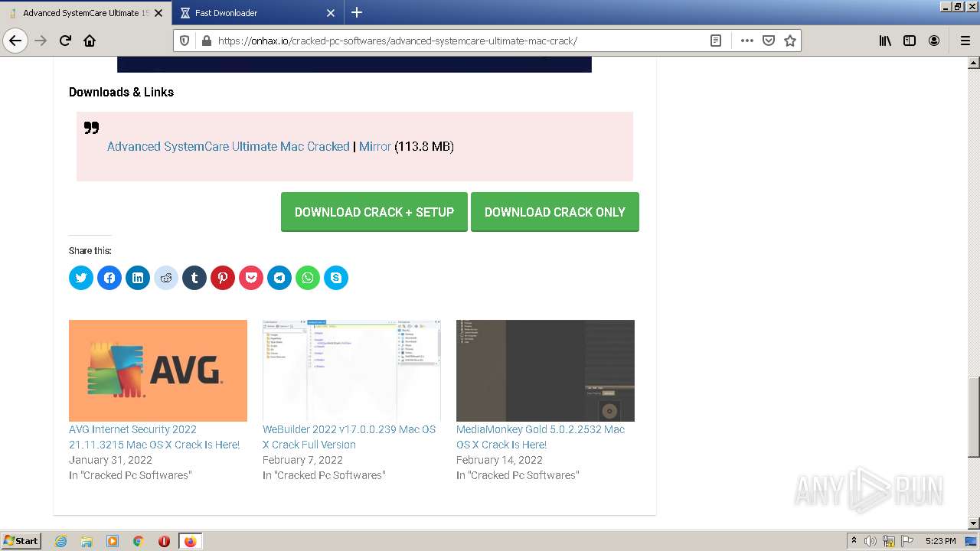Open Action Center flag icon
980x551 pixels.
point(906,541)
